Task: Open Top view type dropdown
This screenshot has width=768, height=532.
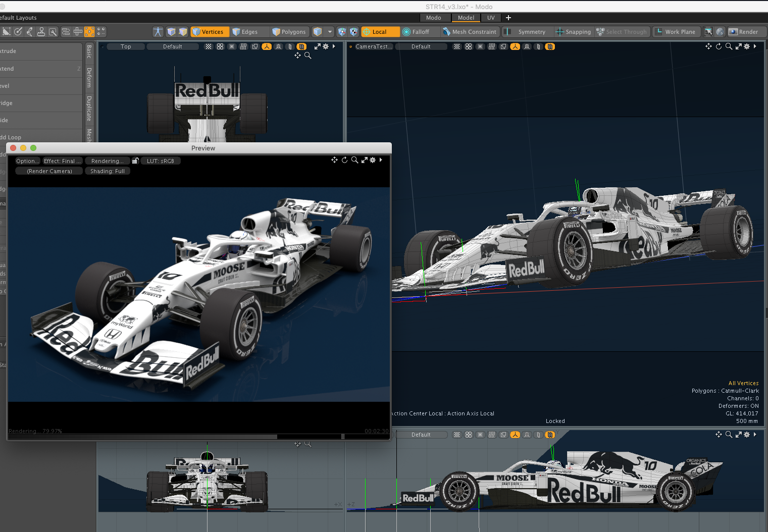Action: (x=126, y=46)
